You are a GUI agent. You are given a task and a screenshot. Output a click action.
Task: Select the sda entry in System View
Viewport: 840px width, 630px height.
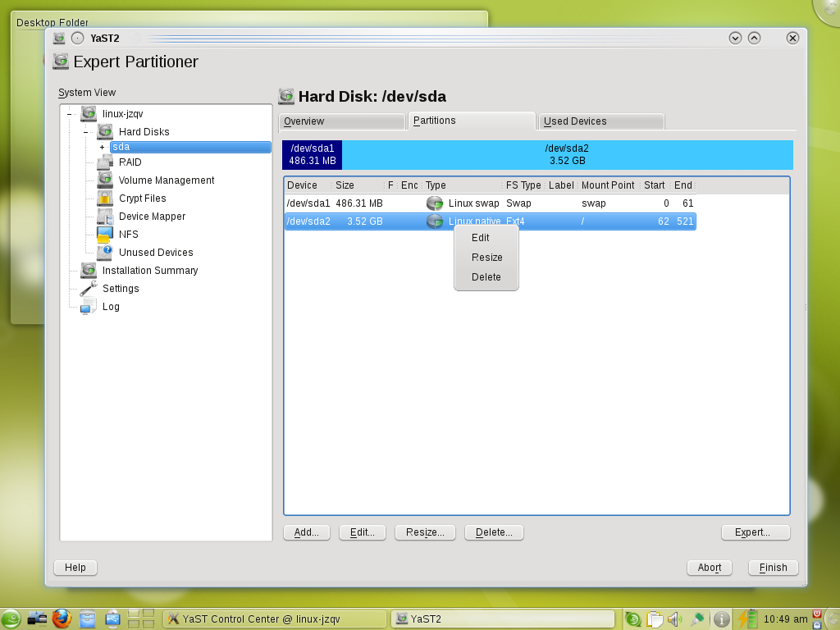coord(190,147)
